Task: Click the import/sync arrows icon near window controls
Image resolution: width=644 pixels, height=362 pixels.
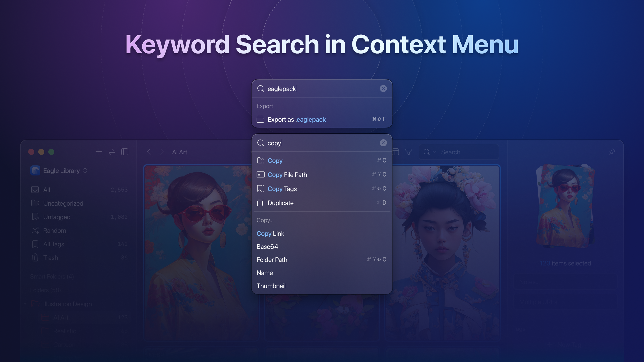Action: point(112,152)
